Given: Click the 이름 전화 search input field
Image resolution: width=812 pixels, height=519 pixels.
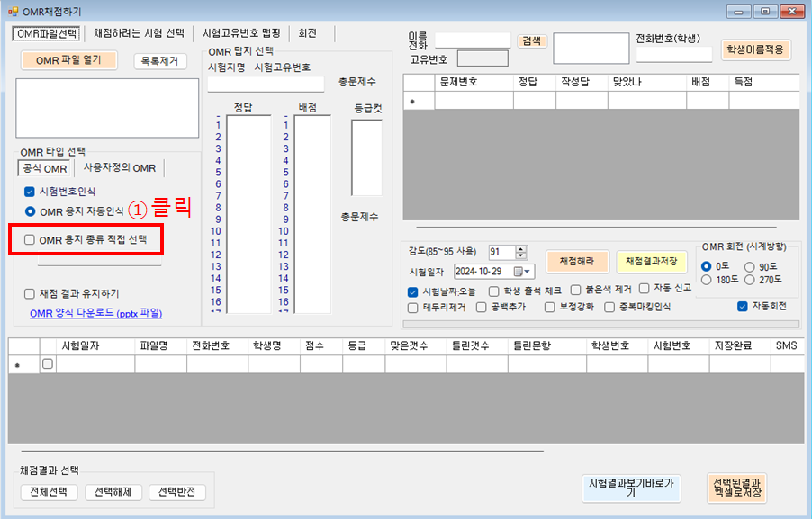Looking at the screenshot, I should 472,40.
